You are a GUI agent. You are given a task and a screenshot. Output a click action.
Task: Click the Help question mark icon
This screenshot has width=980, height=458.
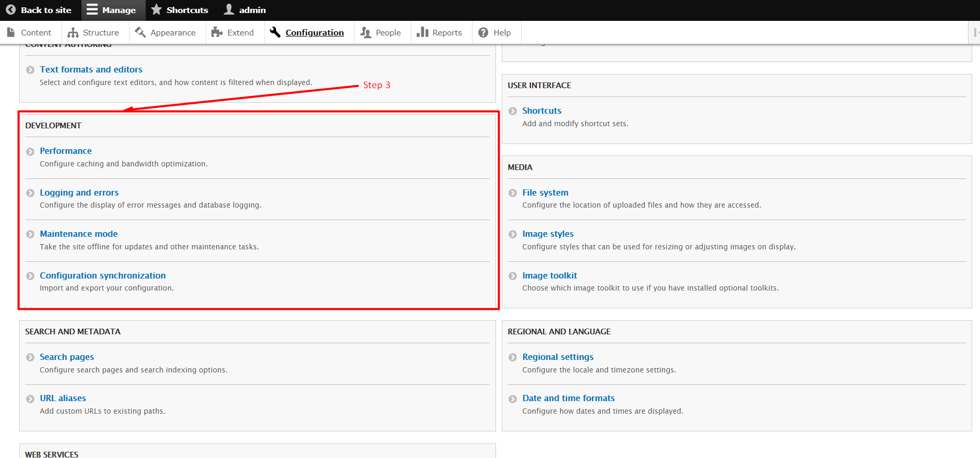[x=483, y=32]
